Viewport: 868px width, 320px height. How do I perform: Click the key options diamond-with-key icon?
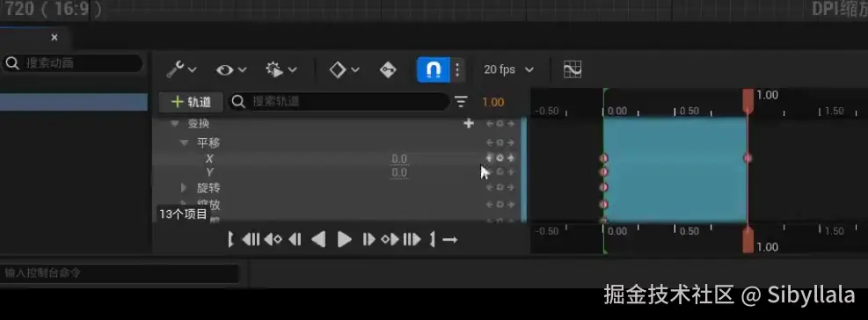pos(388,69)
